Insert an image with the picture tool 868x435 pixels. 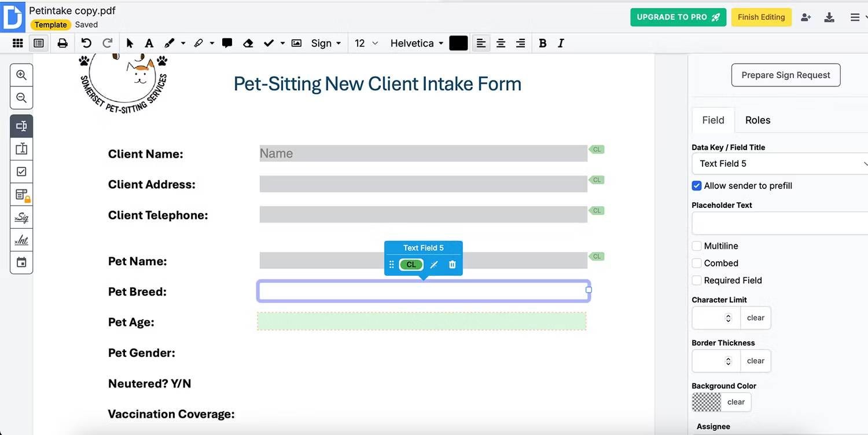tap(296, 43)
